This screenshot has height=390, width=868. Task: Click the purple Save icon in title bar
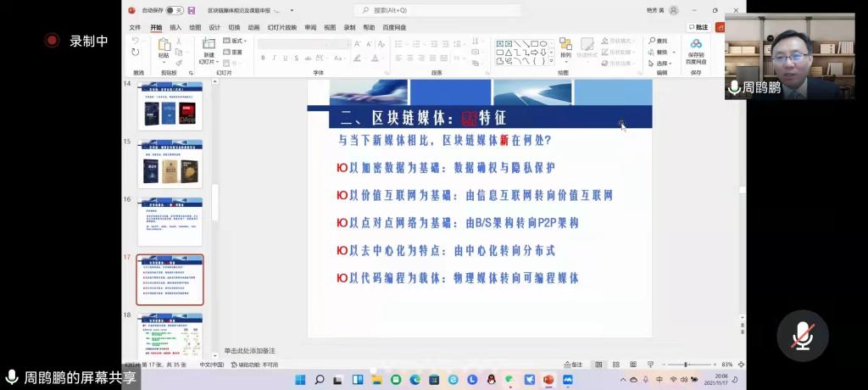coord(192,10)
